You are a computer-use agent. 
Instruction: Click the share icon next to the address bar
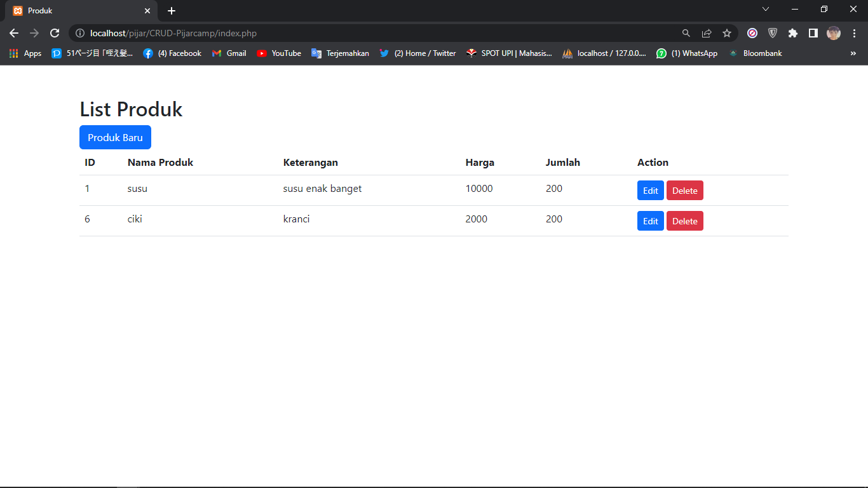[x=706, y=33]
